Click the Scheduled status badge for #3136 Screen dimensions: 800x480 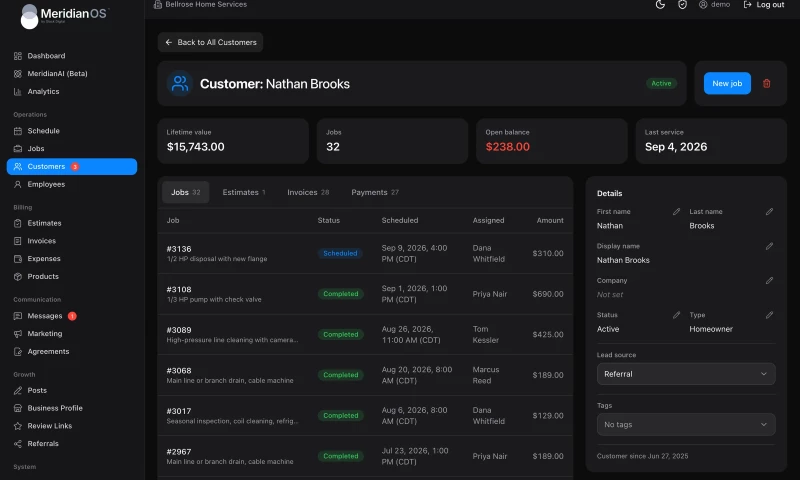tap(340, 254)
